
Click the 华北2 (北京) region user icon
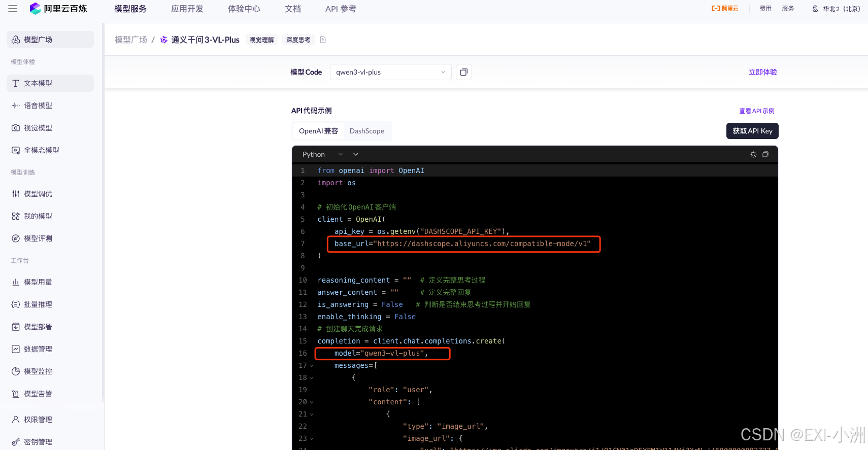click(x=815, y=9)
